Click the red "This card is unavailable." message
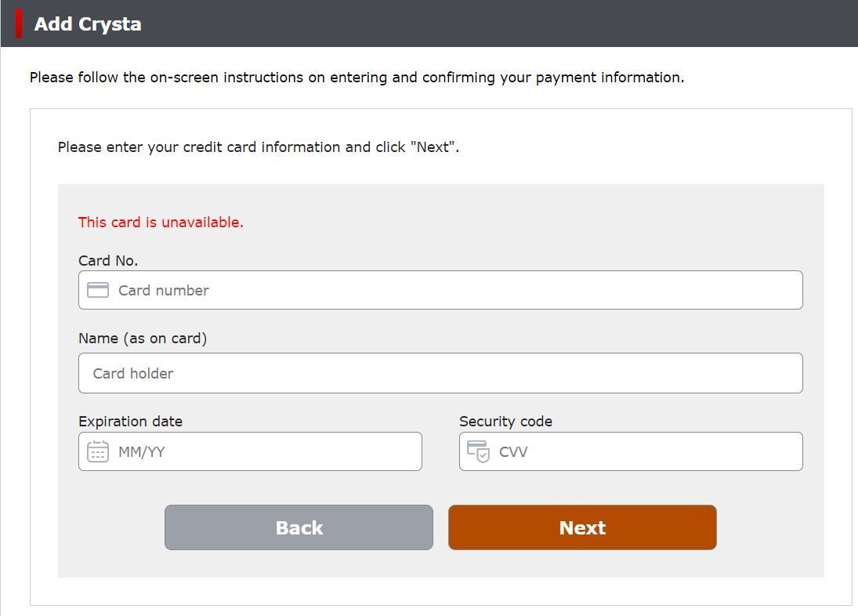This screenshot has height=616, width=858. point(161,223)
